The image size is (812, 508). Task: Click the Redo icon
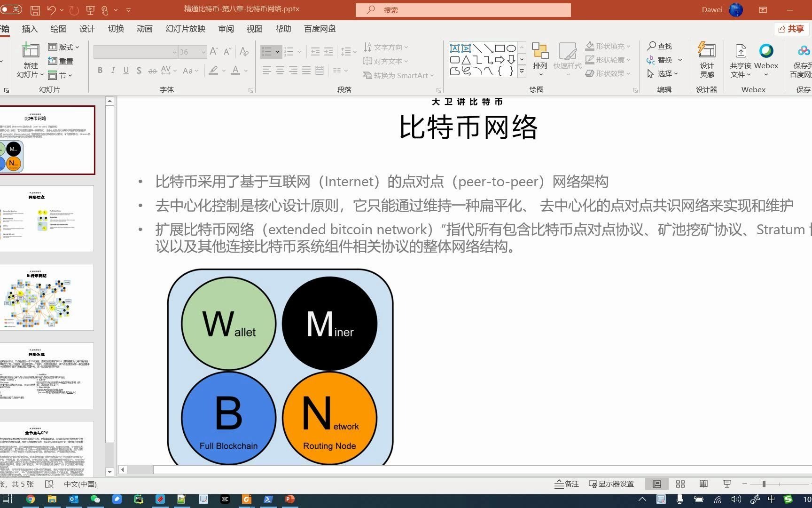coord(74,9)
